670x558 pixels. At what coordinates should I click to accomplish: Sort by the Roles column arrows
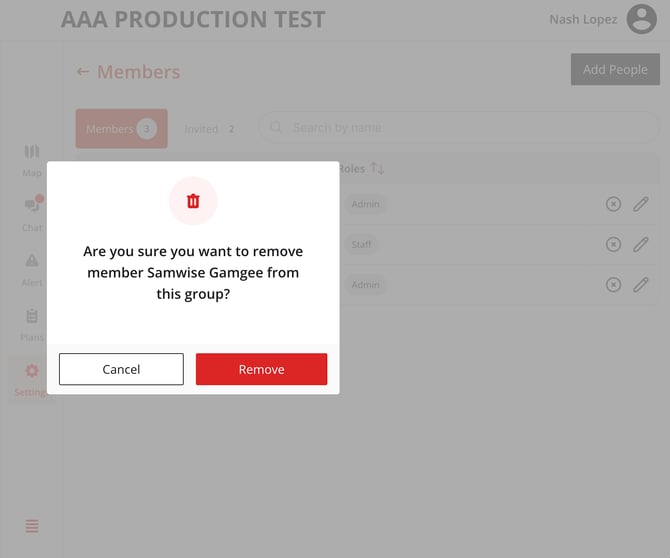point(377,168)
